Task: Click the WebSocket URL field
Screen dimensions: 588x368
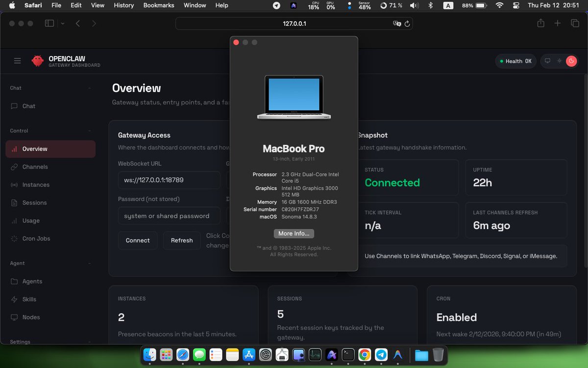Action: [x=169, y=180]
